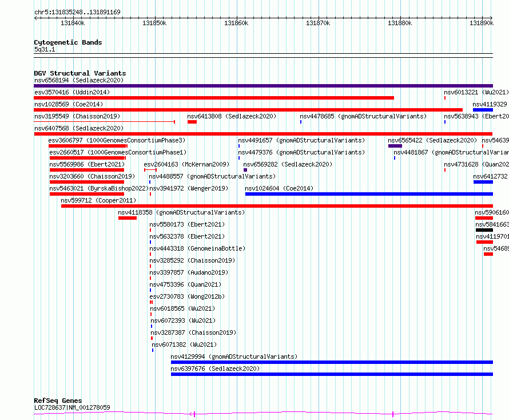Click the Cytogenetic Bands track title
Image resolution: width=509 pixels, height=420 pixels.
[68, 42]
